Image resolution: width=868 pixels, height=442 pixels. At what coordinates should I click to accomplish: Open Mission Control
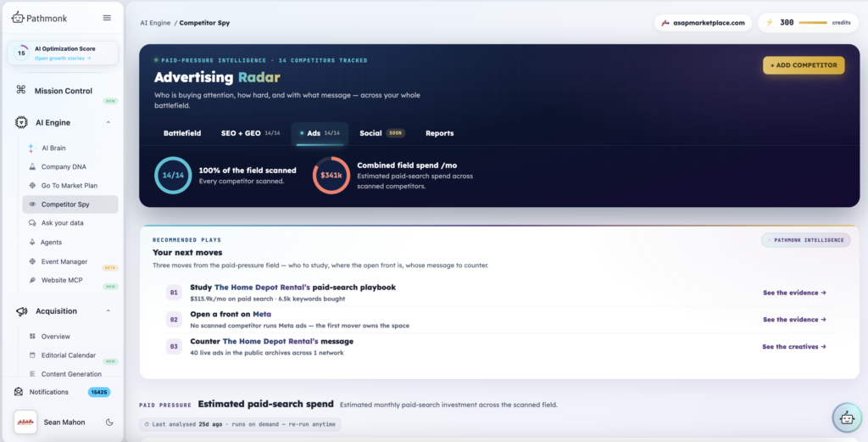(x=63, y=91)
